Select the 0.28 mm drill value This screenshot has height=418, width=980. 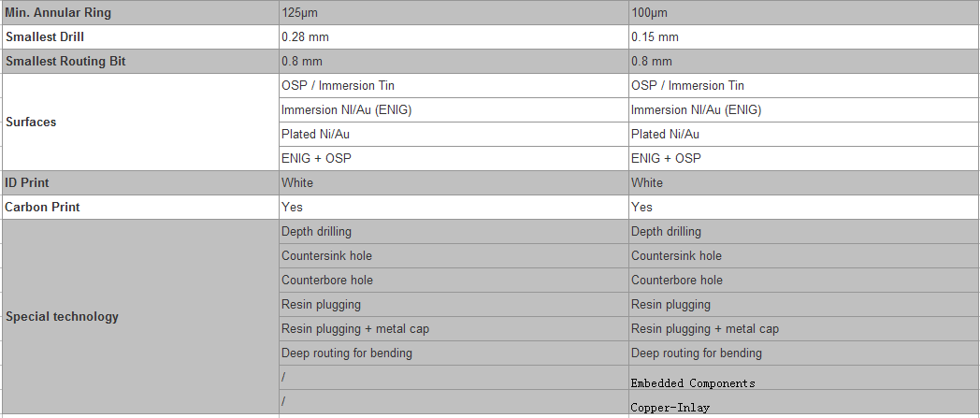coord(454,36)
